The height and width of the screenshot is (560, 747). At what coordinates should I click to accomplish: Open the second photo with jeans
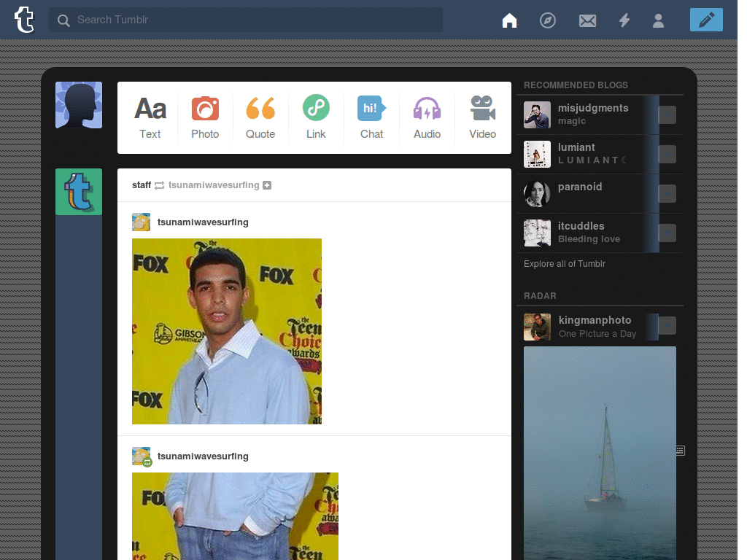tap(235, 516)
